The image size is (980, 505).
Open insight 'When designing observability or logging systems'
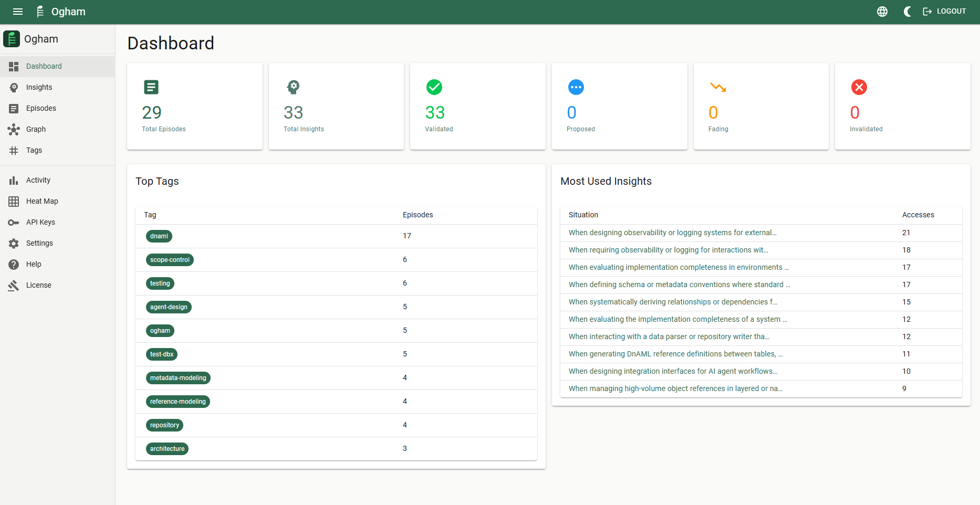point(672,233)
